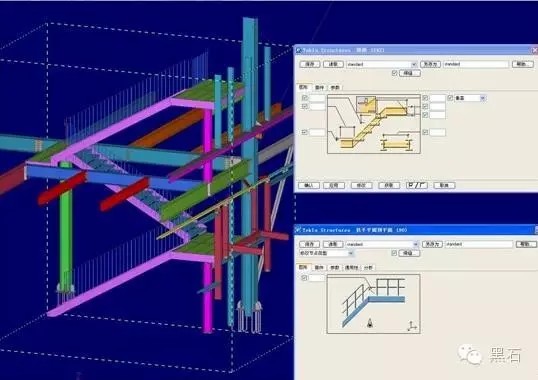
Task: Select the second (Parts) tab in stair dialog
Action: 319,87
